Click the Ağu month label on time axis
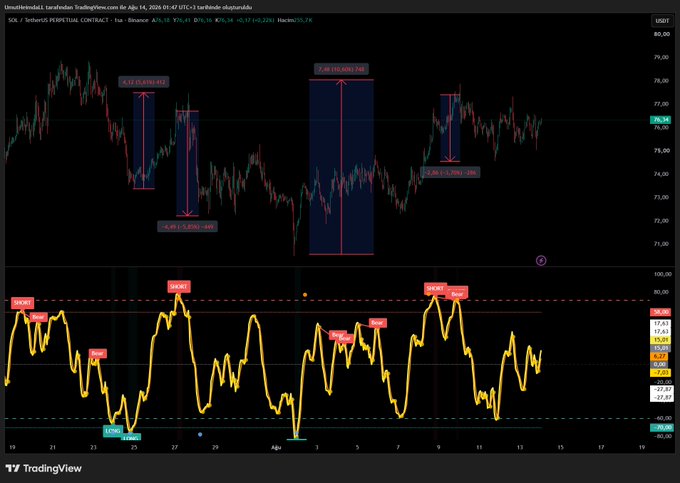This screenshot has height=483, width=680. coord(276,447)
